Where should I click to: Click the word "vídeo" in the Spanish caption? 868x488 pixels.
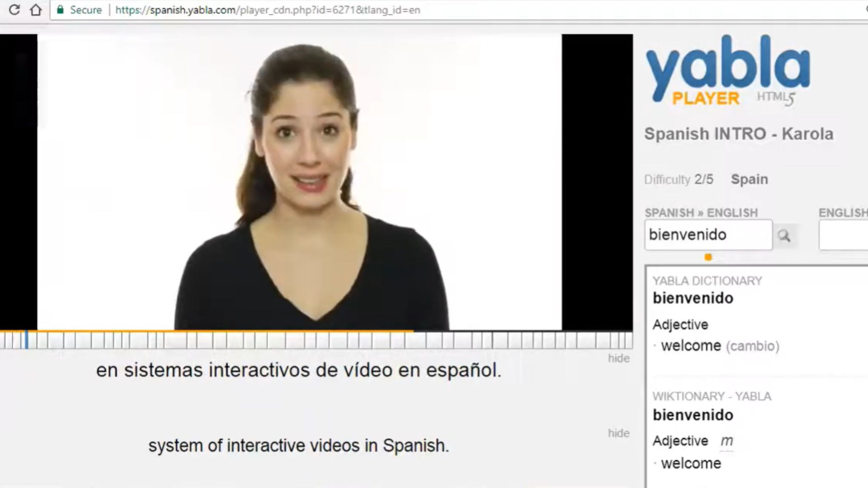pos(367,371)
